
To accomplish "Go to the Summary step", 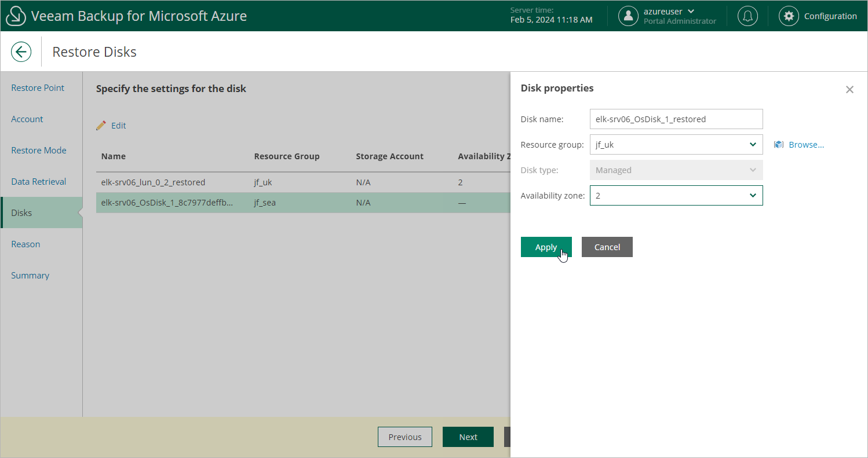I will (x=30, y=276).
